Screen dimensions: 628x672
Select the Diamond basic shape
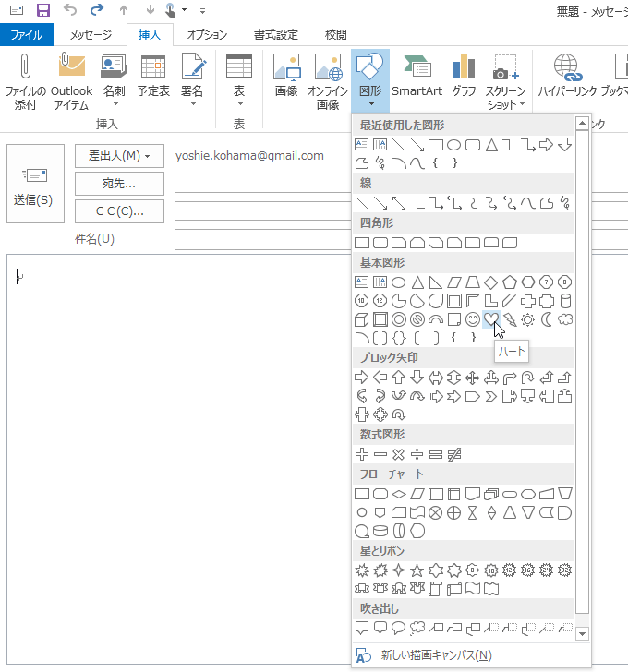(491, 282)
